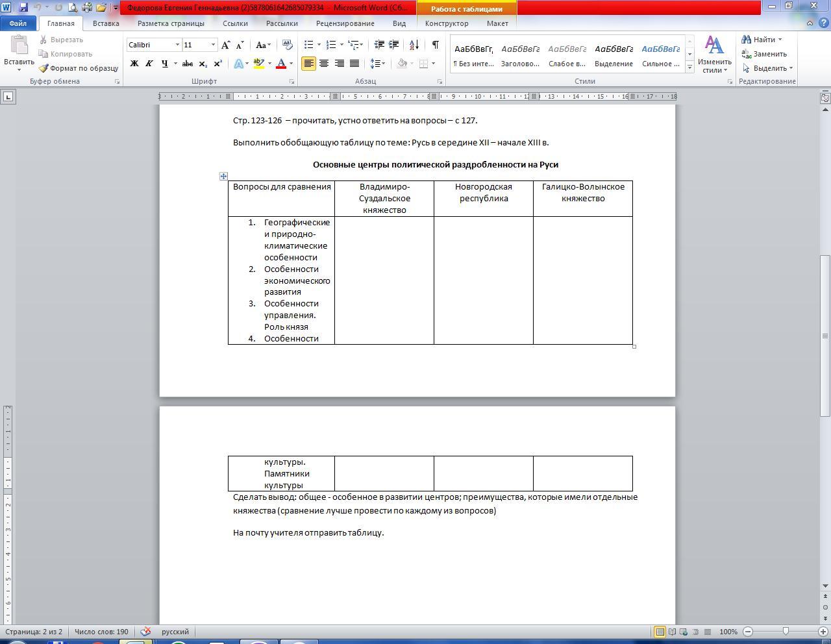
Task: Open the line spacing dropdown
Action: (x=377, y=64)
